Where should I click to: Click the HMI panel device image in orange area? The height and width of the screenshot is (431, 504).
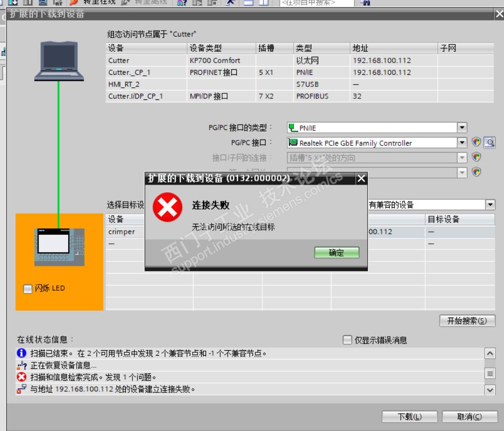(60, 247)
